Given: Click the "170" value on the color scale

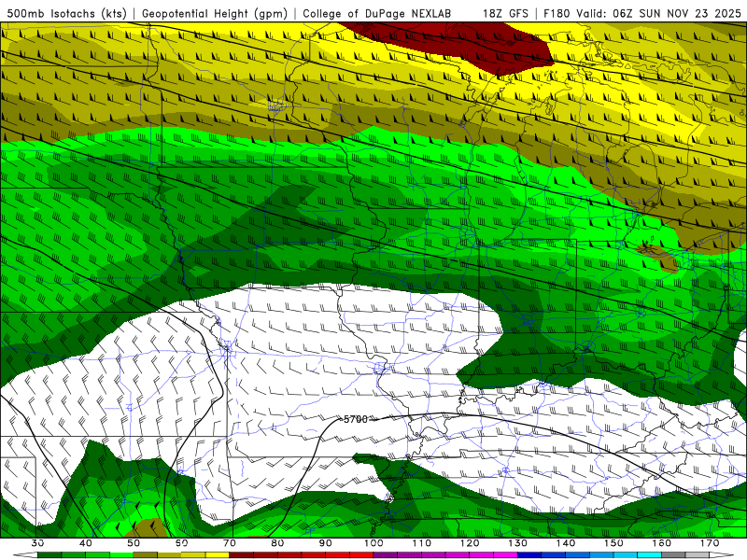Looking at the screenshot, I should pos(710,543).
